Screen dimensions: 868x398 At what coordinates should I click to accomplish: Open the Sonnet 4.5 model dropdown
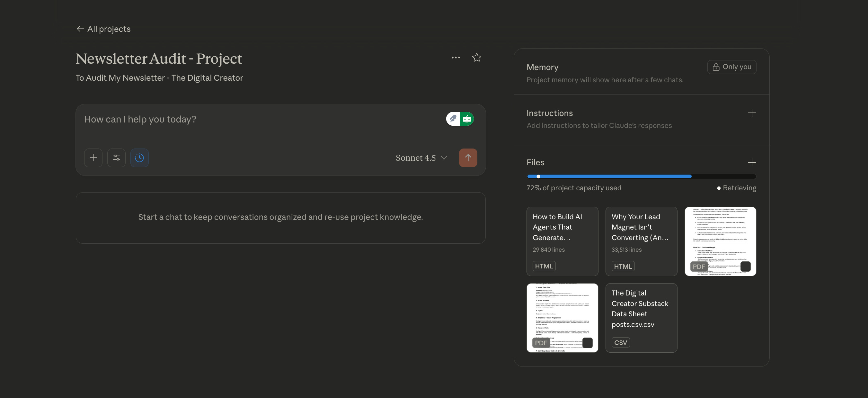421,158
